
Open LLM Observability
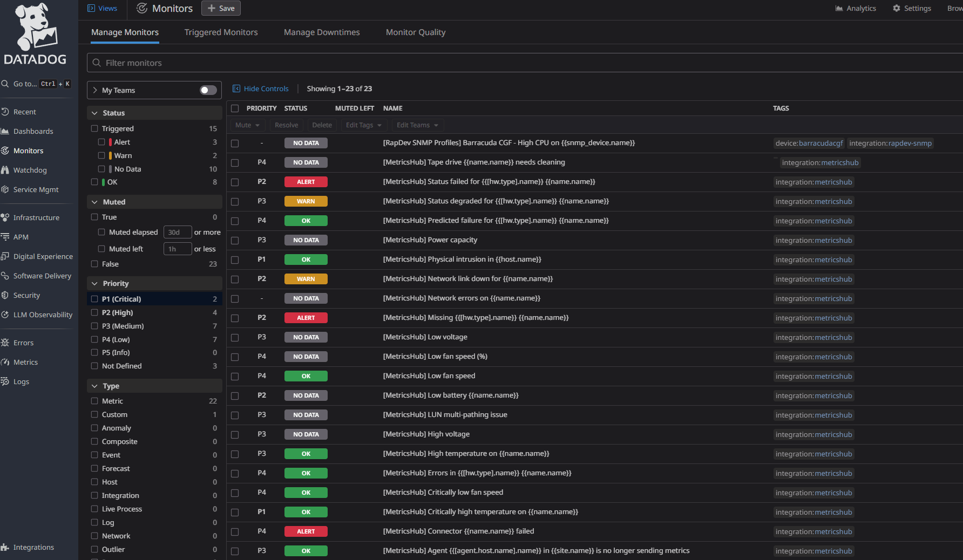tap(43, 315)
